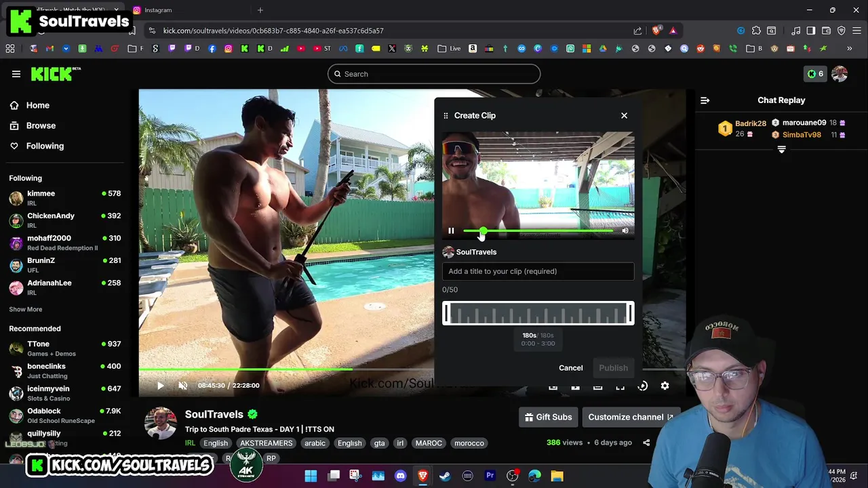Open the Kicks balance button showing 6
This screenshot has height=488, width=868.
[x=814, y=74]
